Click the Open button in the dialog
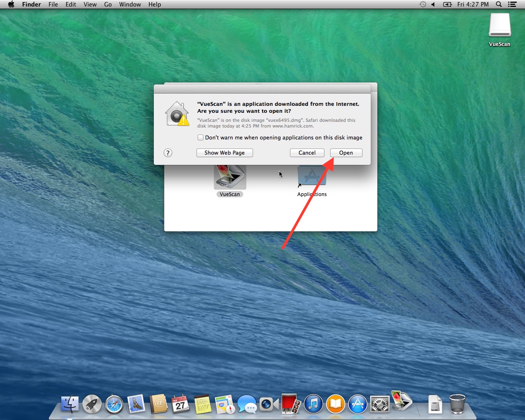The width and height of the screenshot is (525, 420). (x=346, y=153)
